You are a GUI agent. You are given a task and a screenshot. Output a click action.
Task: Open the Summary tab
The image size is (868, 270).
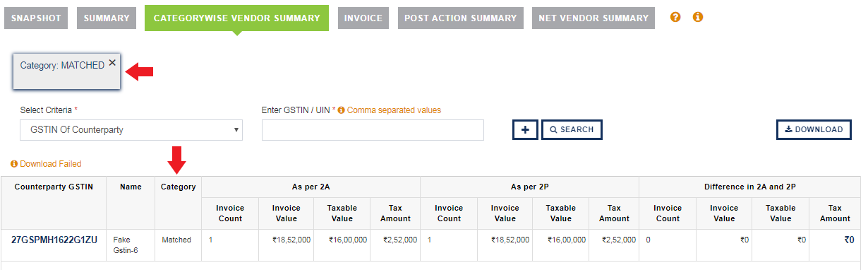click(x=107, y=18)
